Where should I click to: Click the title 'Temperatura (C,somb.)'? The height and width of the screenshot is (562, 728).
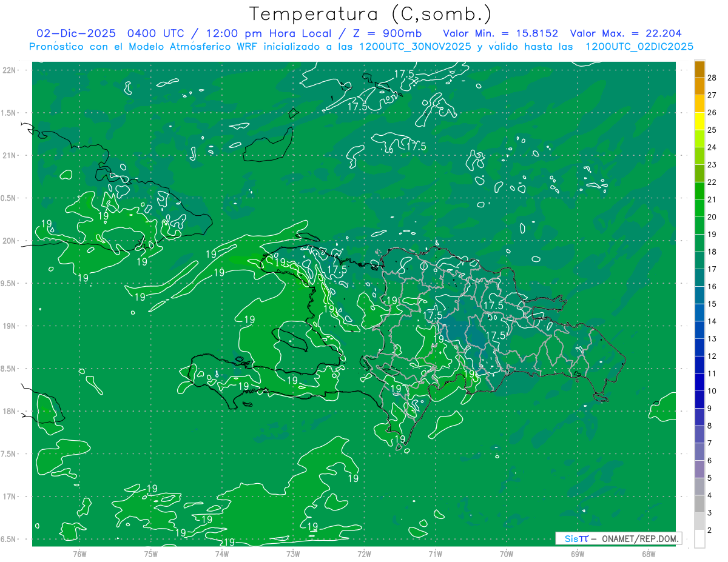point(370,14)
